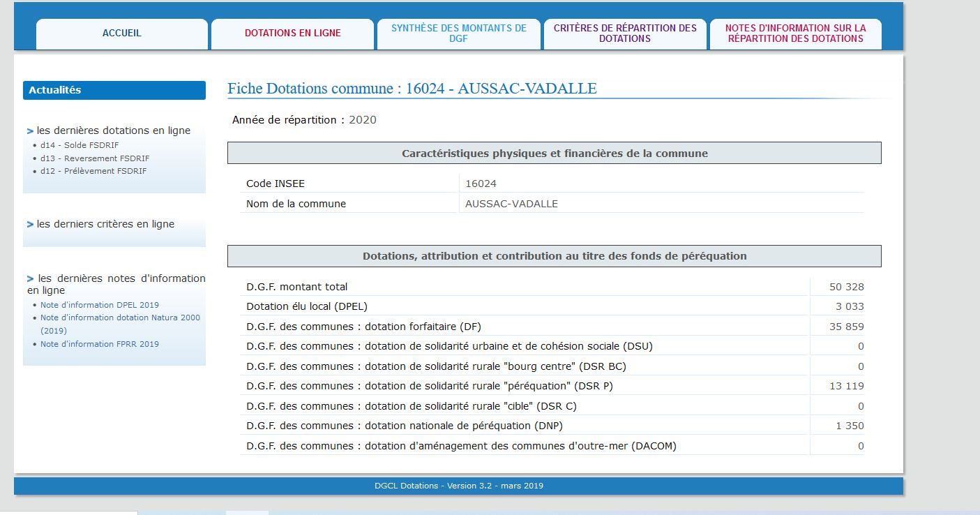Select the Dotation élu local (DPEL) row label

(306, 306)
